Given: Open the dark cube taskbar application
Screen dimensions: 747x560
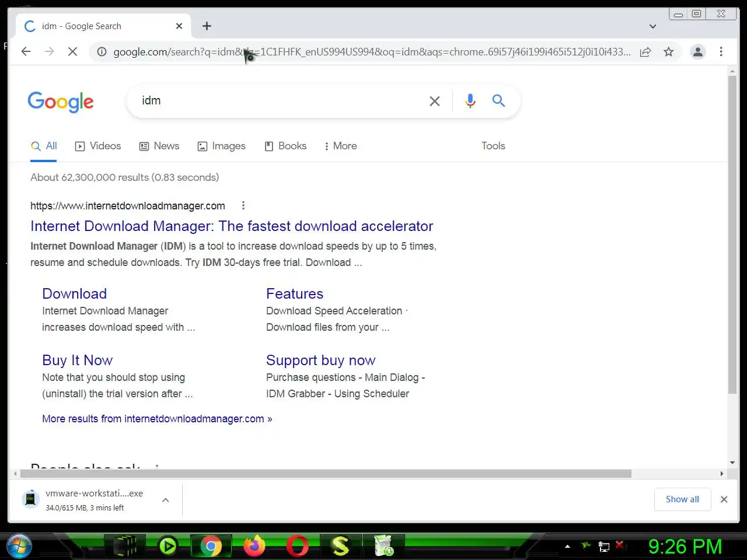Looking at the screenshot, I should click(125, 547).
